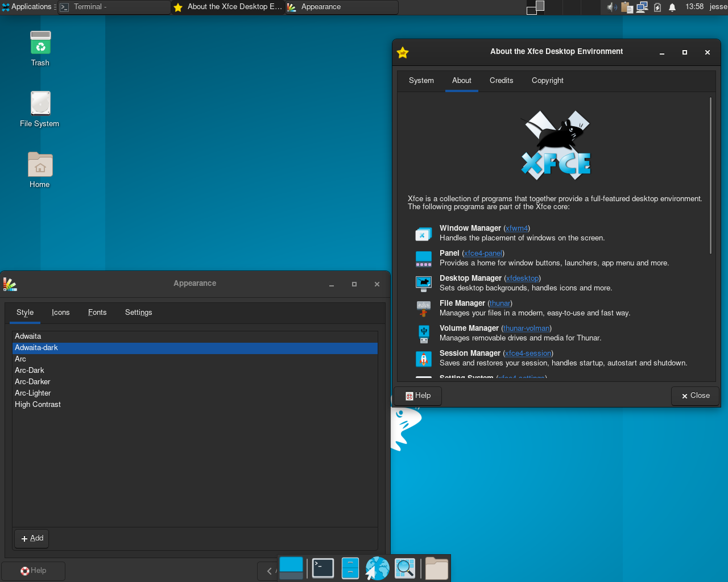Screen dimensions: 728x582
Task: Switch to the Icons tab in Appearance
Action: point(61,313)
